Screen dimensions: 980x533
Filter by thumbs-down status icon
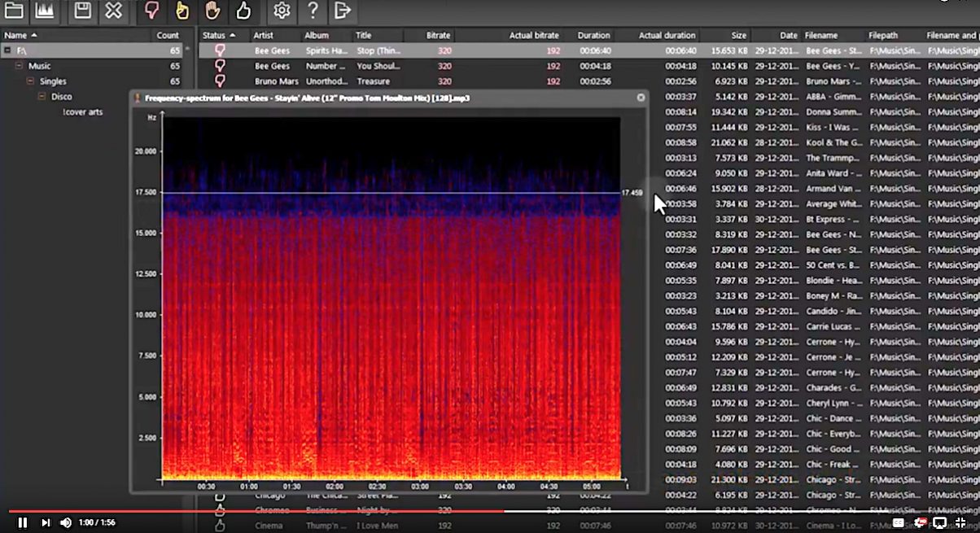point(151,11)
